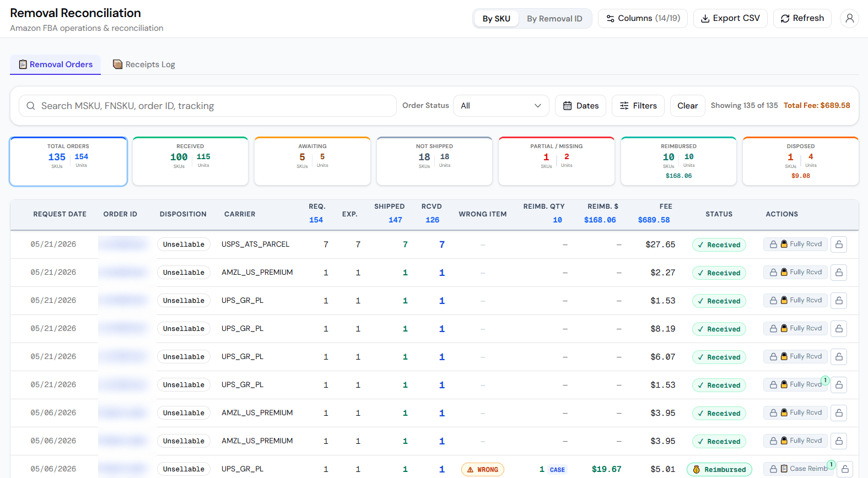Click the unlock icon in the $8.19 row
This screenshot has height=478, width=868.
839,328
